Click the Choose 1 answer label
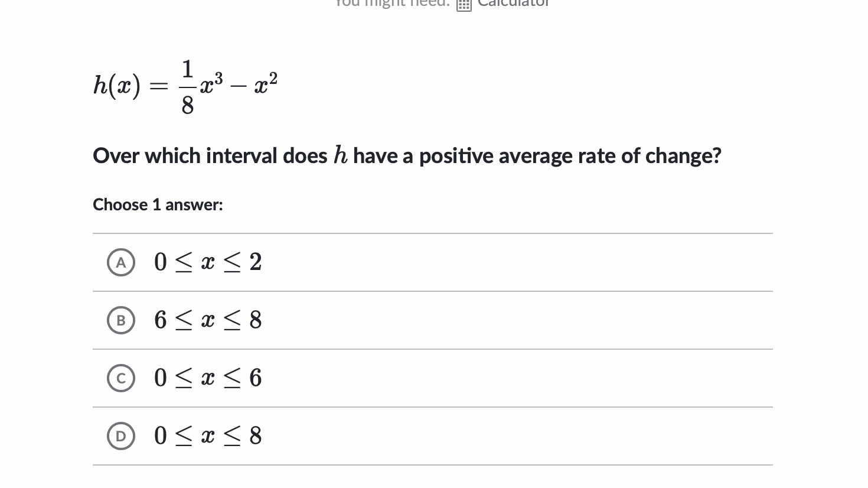This screenshot has width=868, height=488. click(x=157, y=204)
